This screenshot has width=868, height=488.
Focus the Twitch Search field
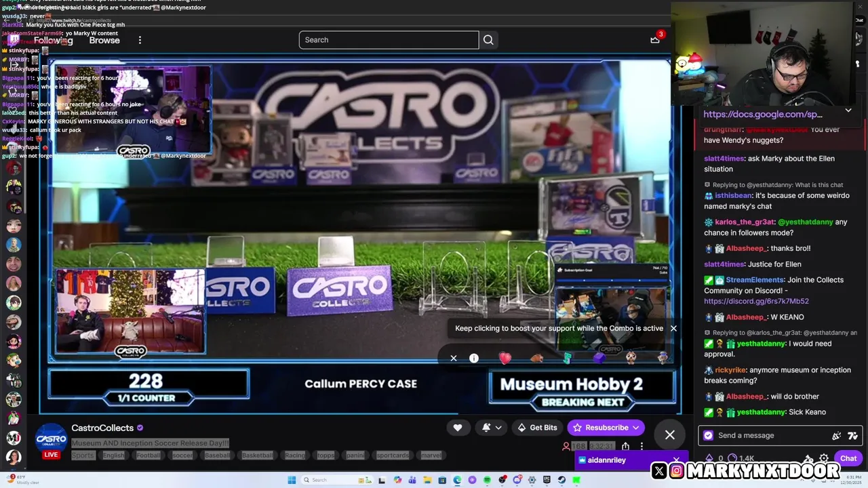tap(389, 40)
